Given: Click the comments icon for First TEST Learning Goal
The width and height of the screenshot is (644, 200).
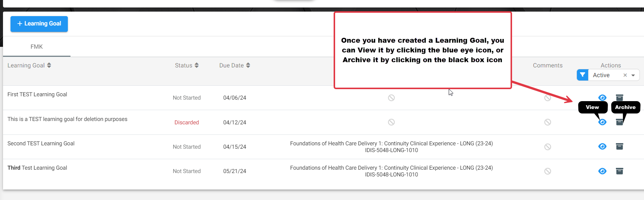Looking at the screenshot, I should (x=548, y=98).
